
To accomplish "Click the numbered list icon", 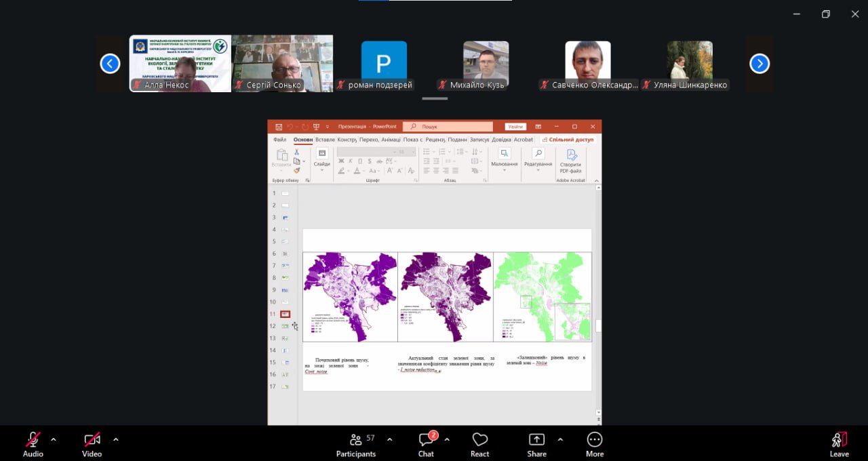I will (442, 152).
